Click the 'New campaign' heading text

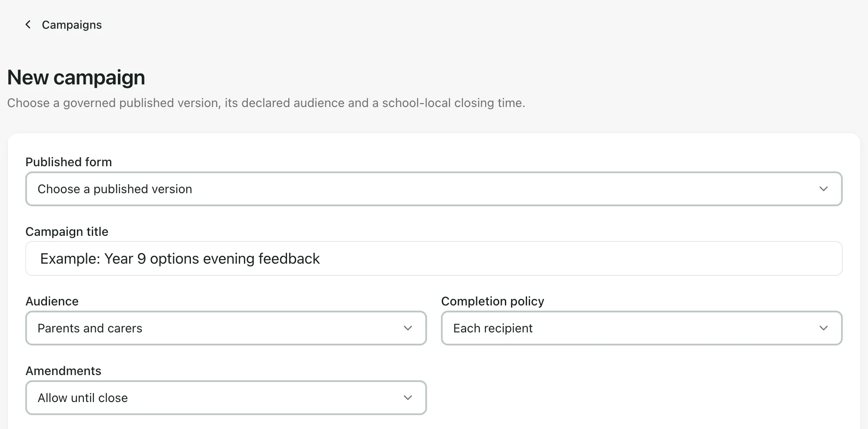[76, 77]
